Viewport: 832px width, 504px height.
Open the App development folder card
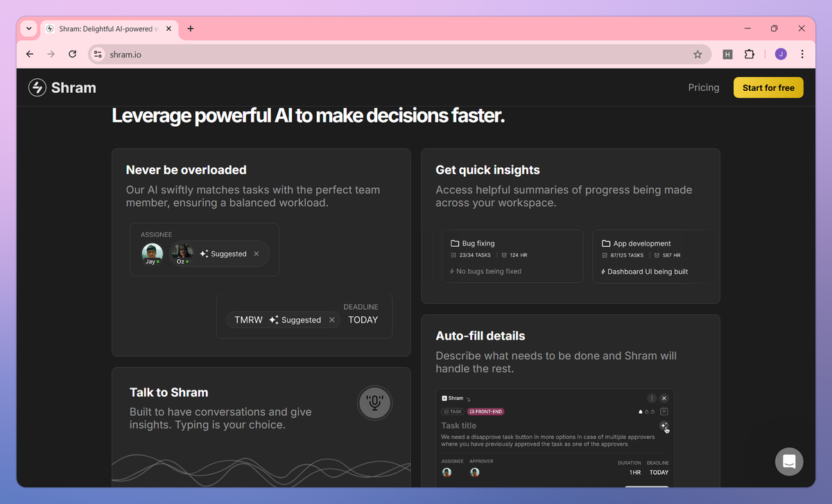pos(652,257)
